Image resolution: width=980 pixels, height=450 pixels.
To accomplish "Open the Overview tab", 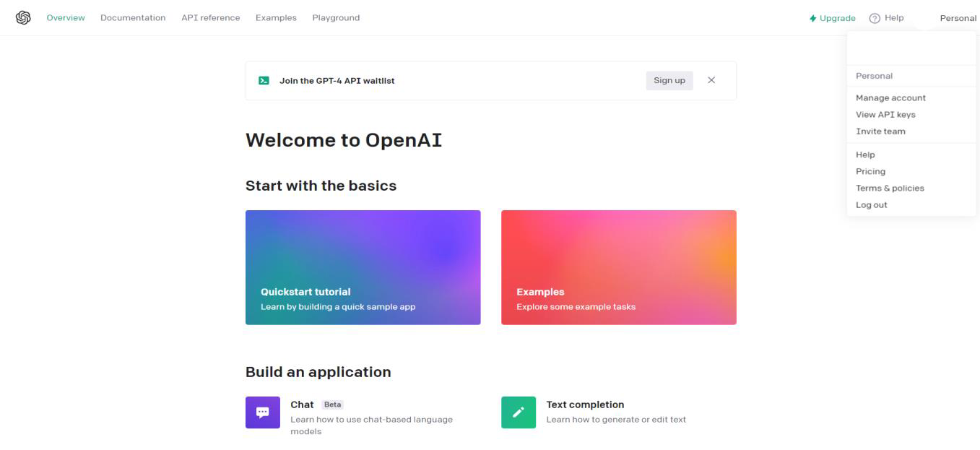I will pos(66,17).
